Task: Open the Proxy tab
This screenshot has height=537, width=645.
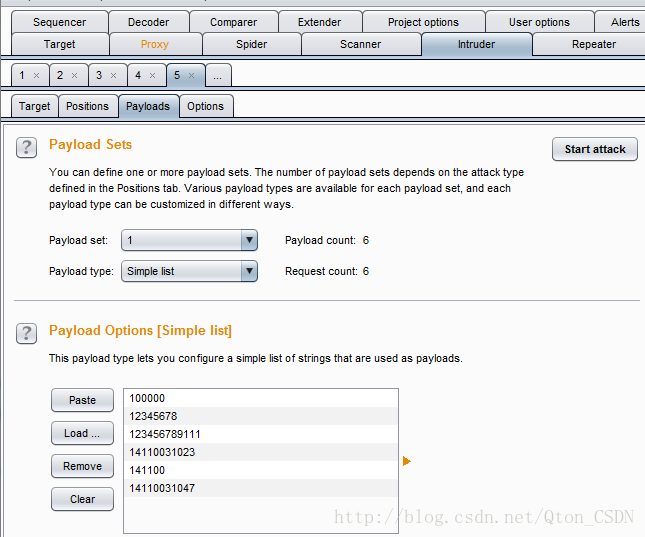Action: click(x=155, y=44)
